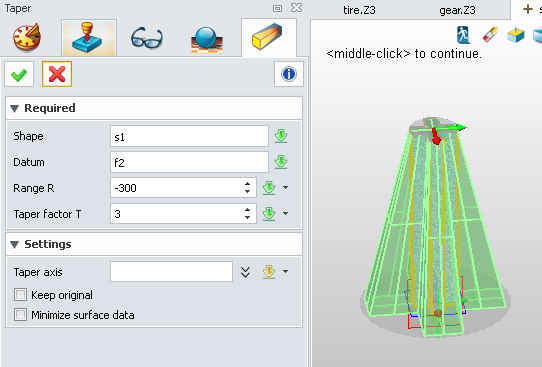Enable the Keep original checkbox
Screen dimensions: 542x367
tap(20, 295)
